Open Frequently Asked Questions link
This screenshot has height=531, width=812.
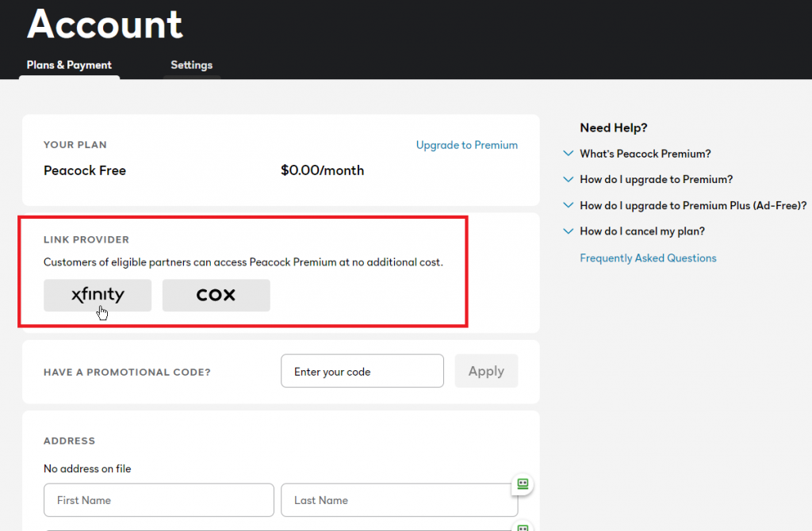[x=648, y=258]
